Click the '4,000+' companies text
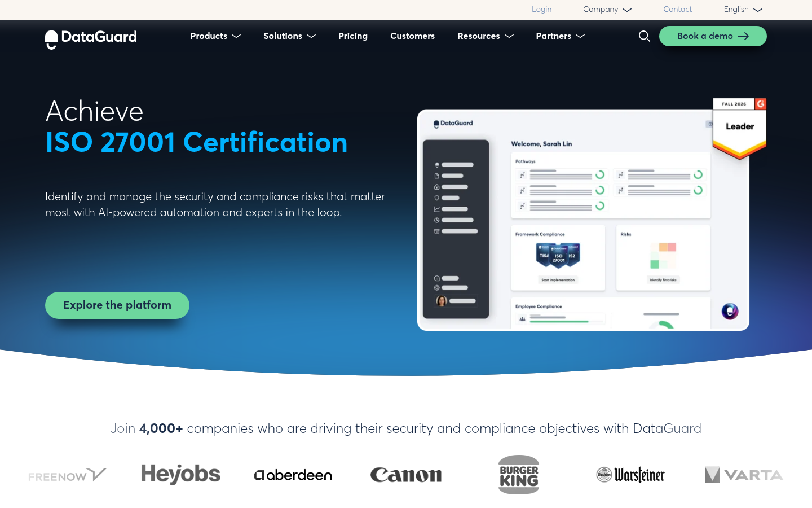 [161, 428]
